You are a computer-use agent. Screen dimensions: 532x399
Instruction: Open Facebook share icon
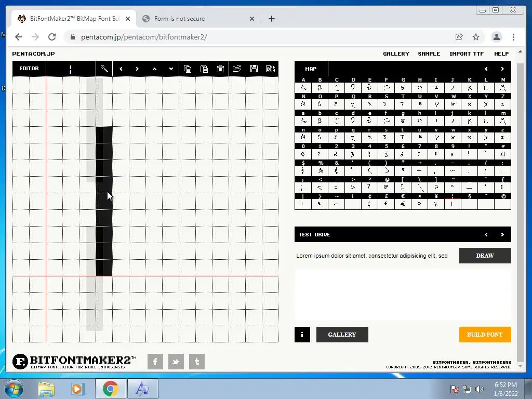155,362
